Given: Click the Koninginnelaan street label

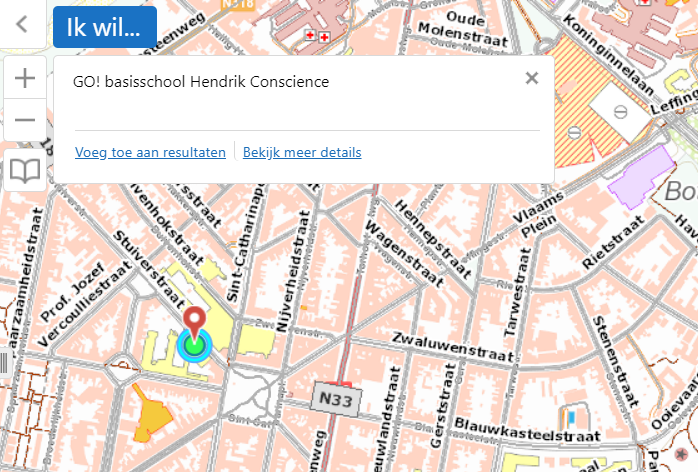Looking at the screenshot, I should point(608,54).
